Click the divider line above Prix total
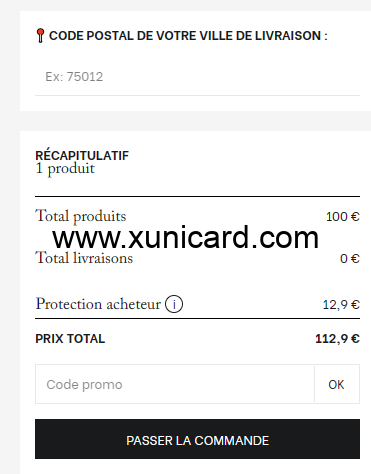This screenshot has height=474, width=371. coord(197,319)
